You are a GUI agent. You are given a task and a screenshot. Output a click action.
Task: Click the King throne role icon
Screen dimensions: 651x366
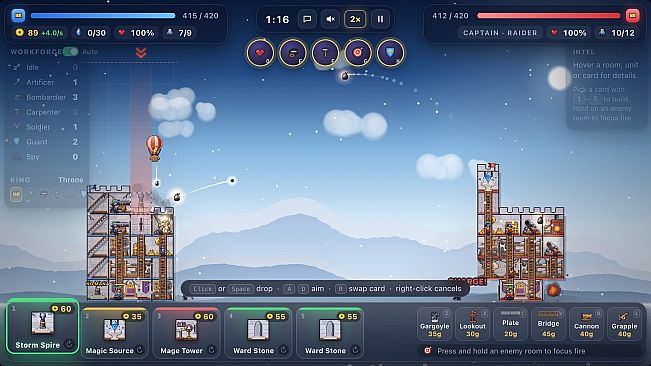pos(16,194)
